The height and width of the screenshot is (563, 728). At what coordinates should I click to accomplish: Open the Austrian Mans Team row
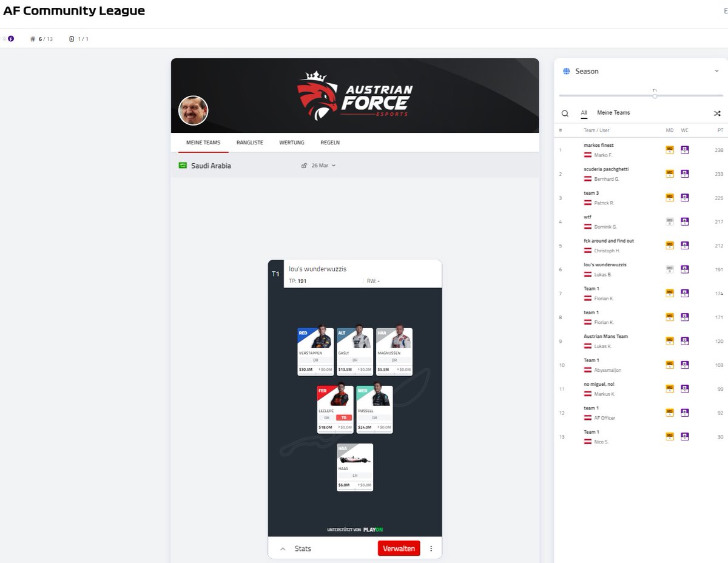pyautogui.click(x=641, y=341)
